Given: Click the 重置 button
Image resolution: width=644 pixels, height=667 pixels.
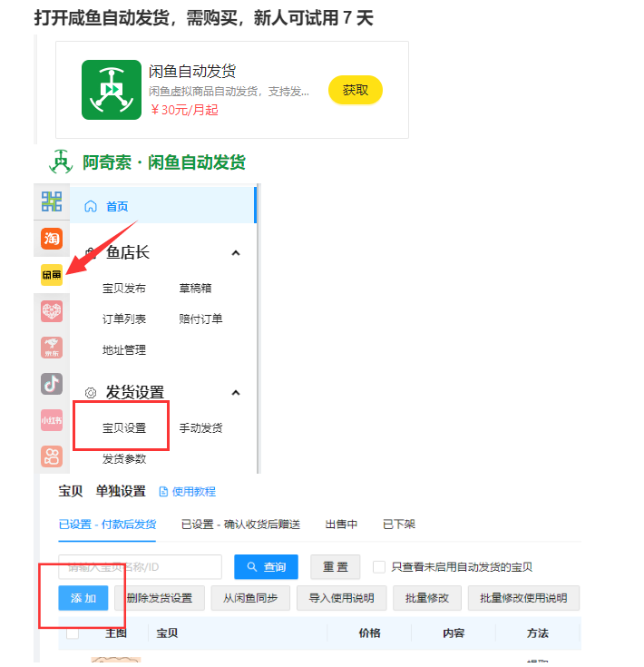Looking at the screenshot, I should (x=336, y=567).
